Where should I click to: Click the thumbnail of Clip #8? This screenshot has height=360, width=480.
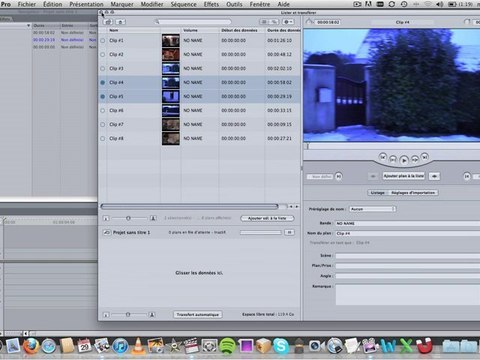(171, 138)
